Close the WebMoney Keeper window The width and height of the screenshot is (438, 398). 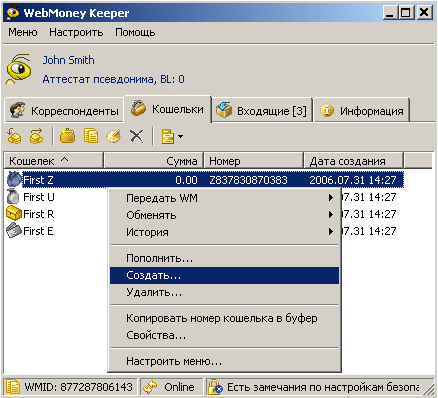coord(424,13)
